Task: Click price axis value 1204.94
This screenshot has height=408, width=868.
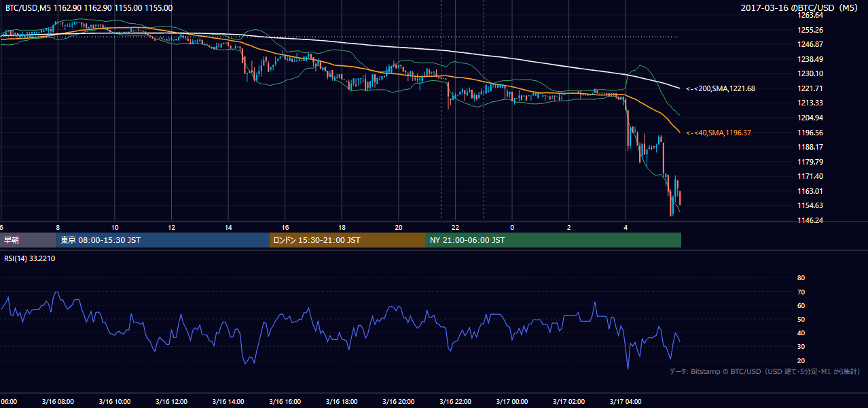Action: [810, 118]
